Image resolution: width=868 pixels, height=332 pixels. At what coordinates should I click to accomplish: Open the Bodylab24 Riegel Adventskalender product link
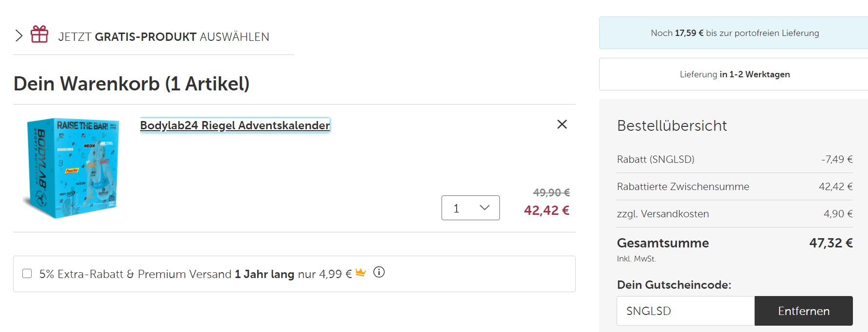pyautogui.click(x=235, y=125)
